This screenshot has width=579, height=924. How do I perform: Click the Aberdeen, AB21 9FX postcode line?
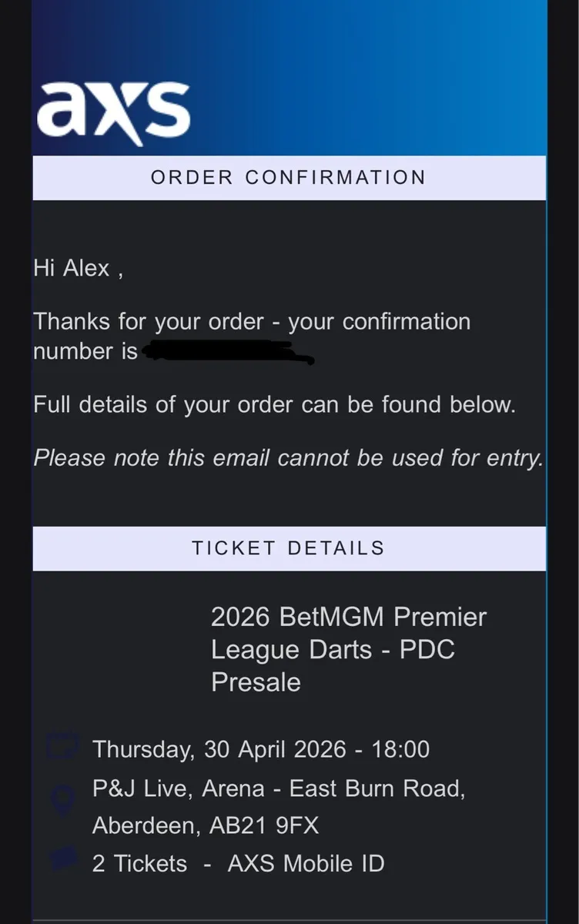(x=205, y=826)
